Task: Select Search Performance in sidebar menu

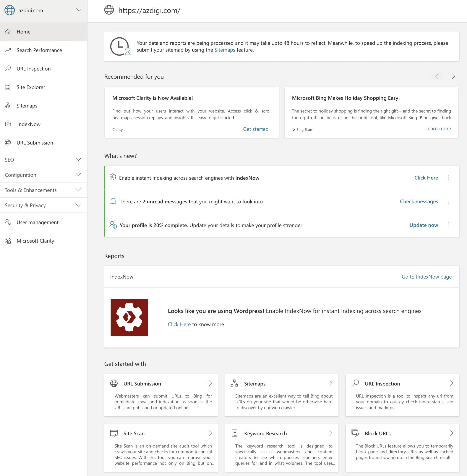Action: [39, 50]
